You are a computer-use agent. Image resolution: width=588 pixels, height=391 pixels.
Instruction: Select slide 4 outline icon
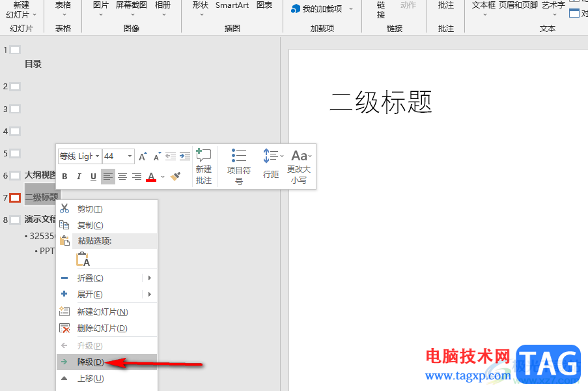15,132
